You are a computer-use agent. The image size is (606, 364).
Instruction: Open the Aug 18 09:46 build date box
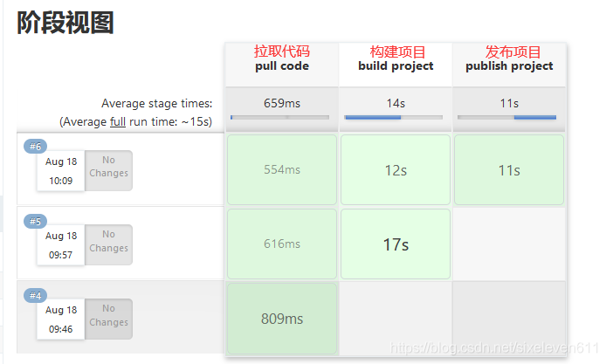pos(61,321)
